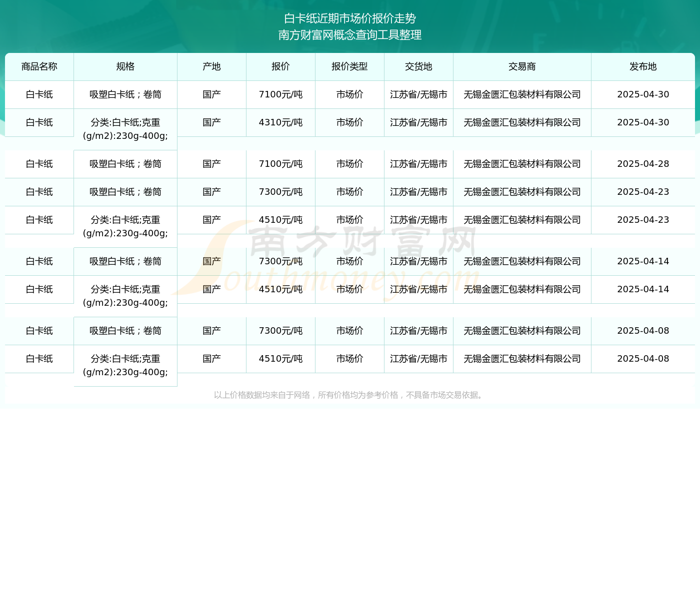Click 吸塑白卡纸；卷筒 spec in the 2025-04-08 row
Viewport: 700px width, 602px height.
point(125,331)
